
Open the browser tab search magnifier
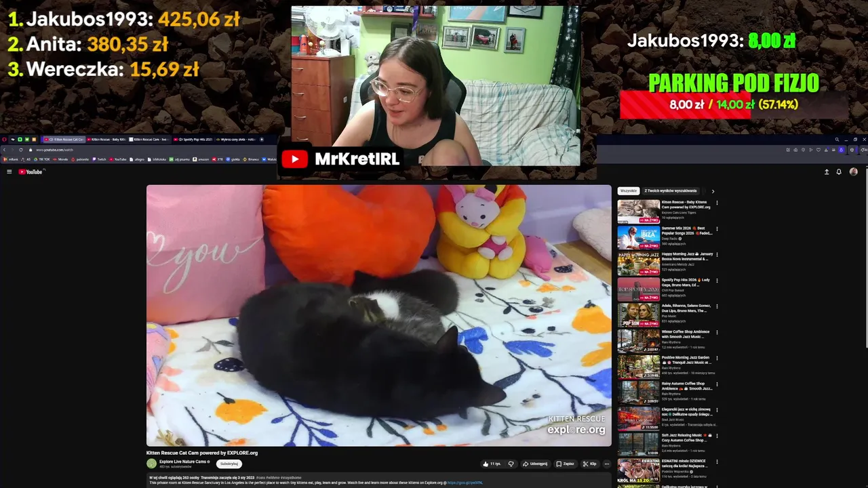point(837,140)
